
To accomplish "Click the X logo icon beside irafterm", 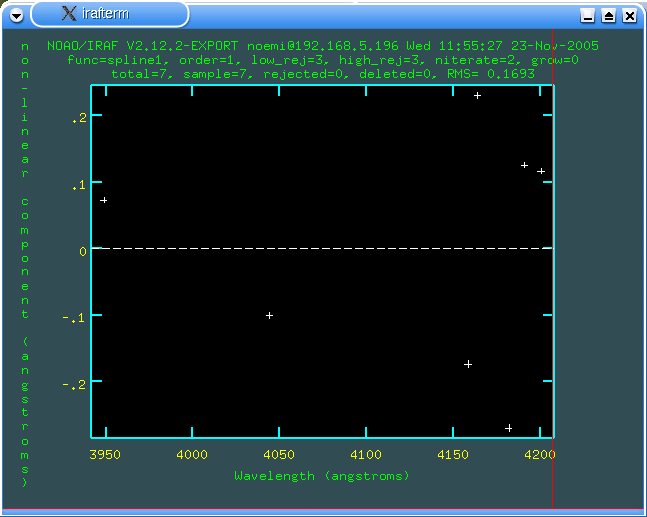I will tap(69, 14).
